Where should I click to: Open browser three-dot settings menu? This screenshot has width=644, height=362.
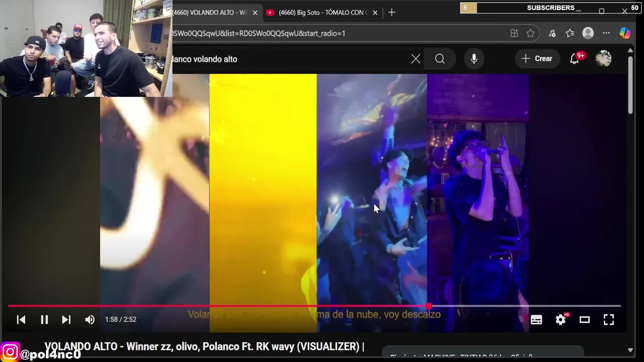click(x=606, y=33)
